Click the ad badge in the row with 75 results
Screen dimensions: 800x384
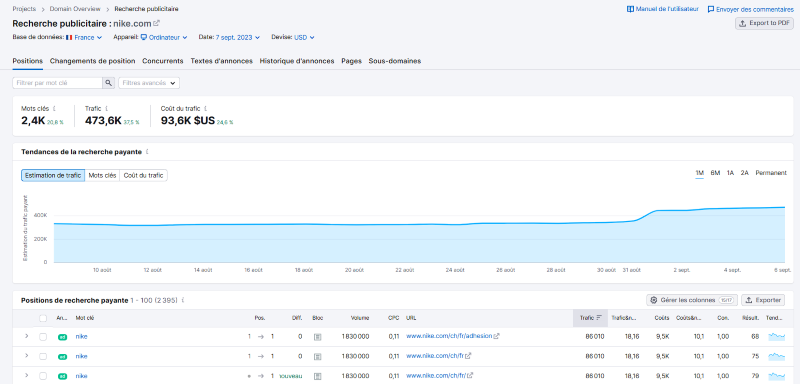coord(62,356)
